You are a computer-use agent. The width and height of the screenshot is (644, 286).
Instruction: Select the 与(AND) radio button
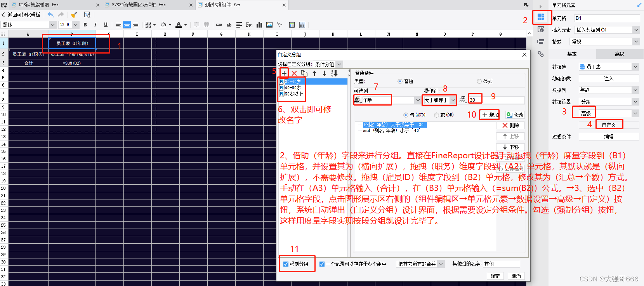point(406,115)
